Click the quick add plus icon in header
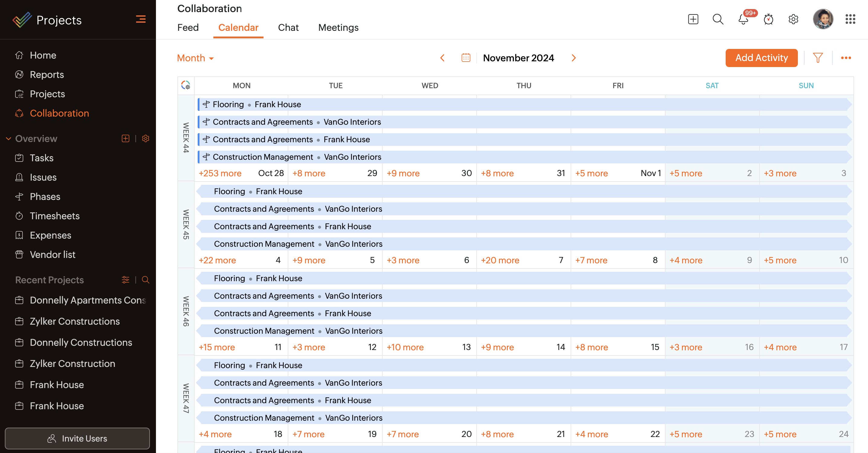The height and width of the screenshot is (453, 868). tap(693, 19)
